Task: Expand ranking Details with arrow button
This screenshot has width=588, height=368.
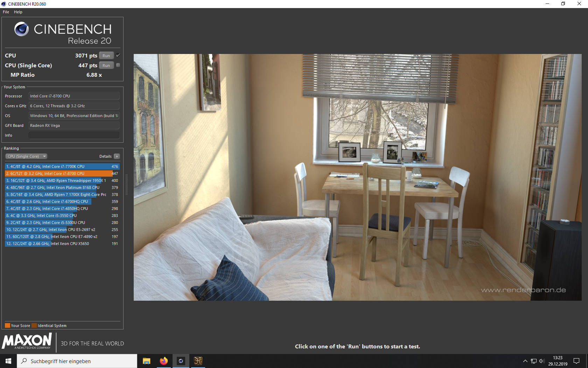Action: pyautogui.click(x=117, y=156)
